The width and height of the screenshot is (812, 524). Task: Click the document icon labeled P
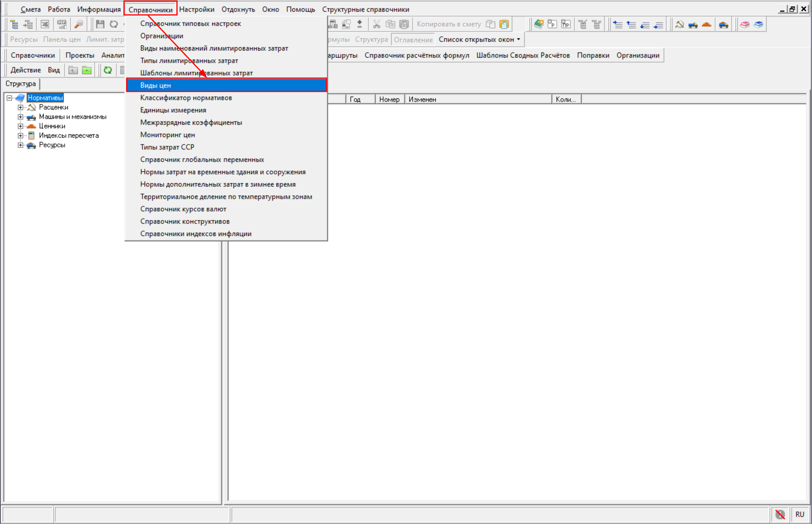click(552, 24)
